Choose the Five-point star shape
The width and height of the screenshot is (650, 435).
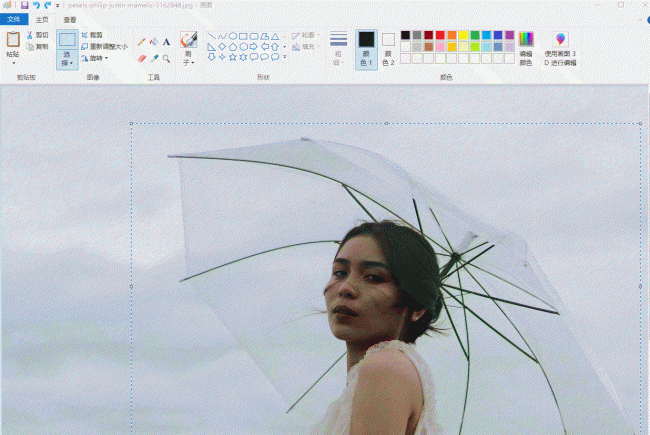[233, 57]
